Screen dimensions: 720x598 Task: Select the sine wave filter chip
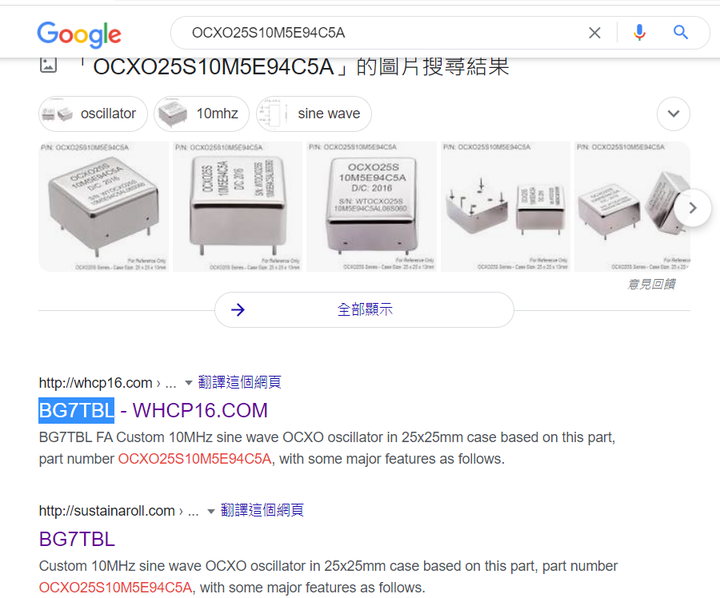pyautogui.click(x=314, y=113)
